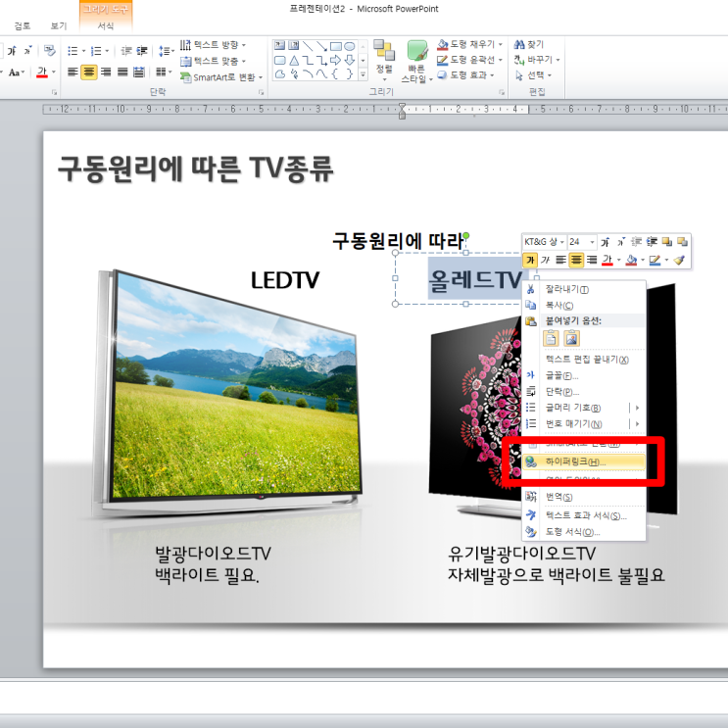Open bullets dropdown arrow in ribbon

tap(83, 51)
